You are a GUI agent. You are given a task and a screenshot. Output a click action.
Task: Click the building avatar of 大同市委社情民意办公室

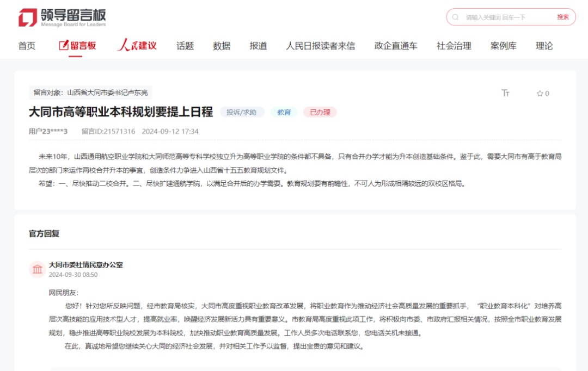coord(37,269)
